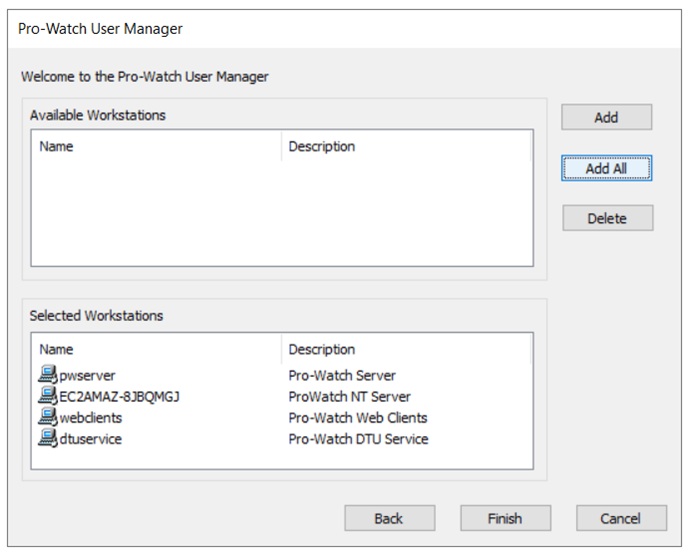The width and height of the screenshot is (686, 550).
Task: Select the EC2AMAZ-8JBQMGJ name entry
Action: coord(119,396)
